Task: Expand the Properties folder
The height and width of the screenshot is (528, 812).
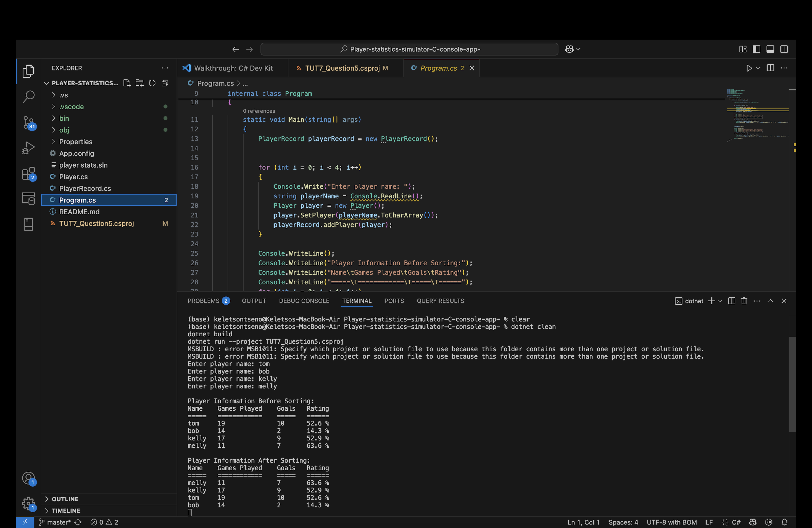Action: click(109, 142)
